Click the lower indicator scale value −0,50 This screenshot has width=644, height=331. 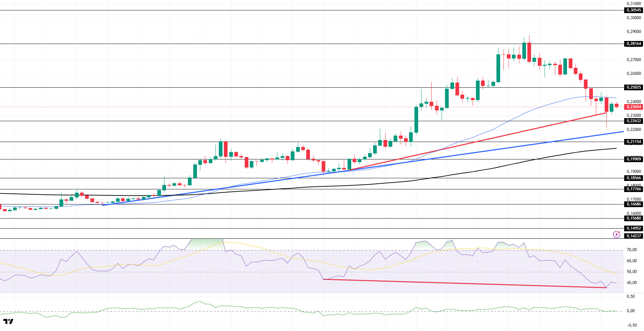[x=632, y=325]
